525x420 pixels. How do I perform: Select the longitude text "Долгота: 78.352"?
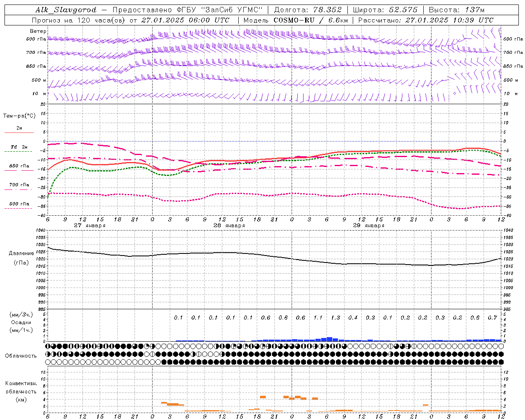coord(308,10)
